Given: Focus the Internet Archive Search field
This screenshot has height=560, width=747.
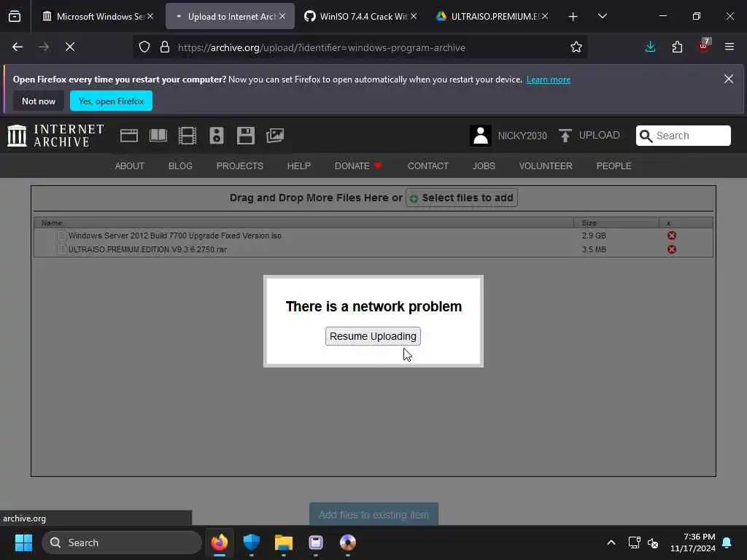Looking at the screenshot, I should 683,136.
